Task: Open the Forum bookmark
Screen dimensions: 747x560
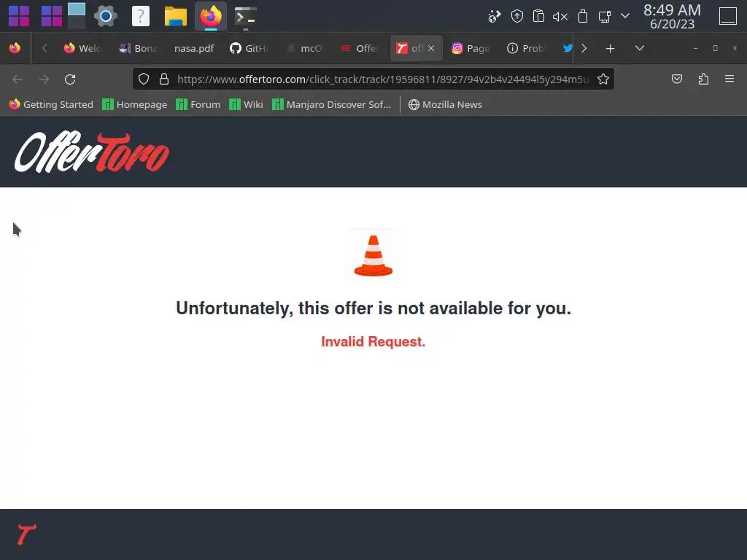Action: click(x=198, y=104)
